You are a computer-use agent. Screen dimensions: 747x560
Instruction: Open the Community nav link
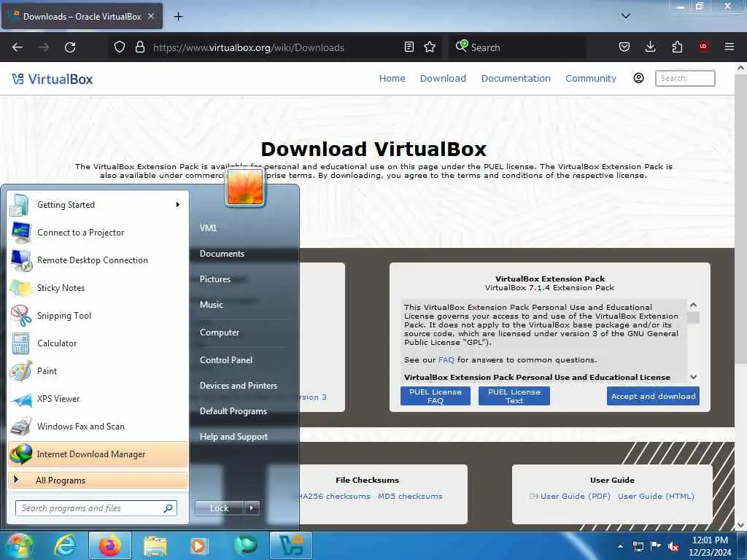591,78
